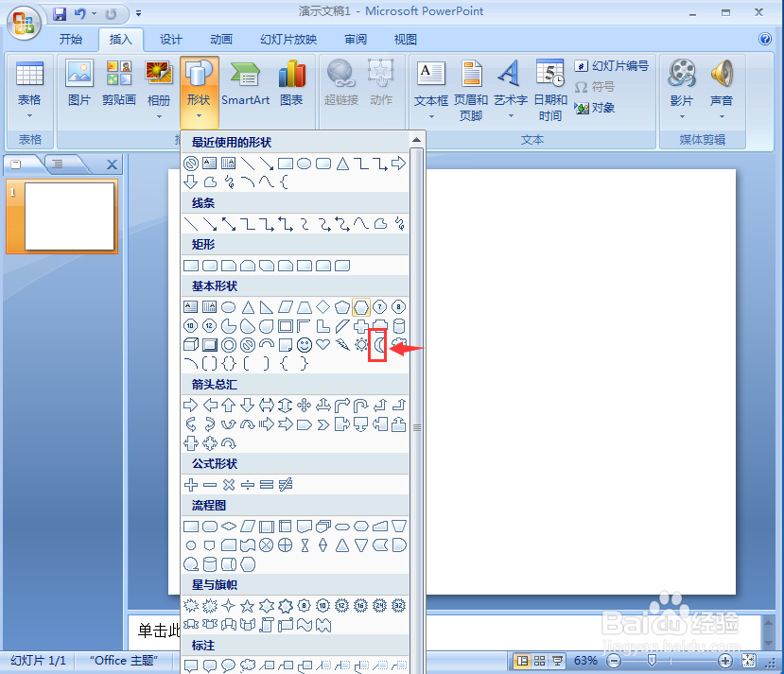Switch to slide sorter view
Screen dimensions: 784x674
click(x=539, y=661)
